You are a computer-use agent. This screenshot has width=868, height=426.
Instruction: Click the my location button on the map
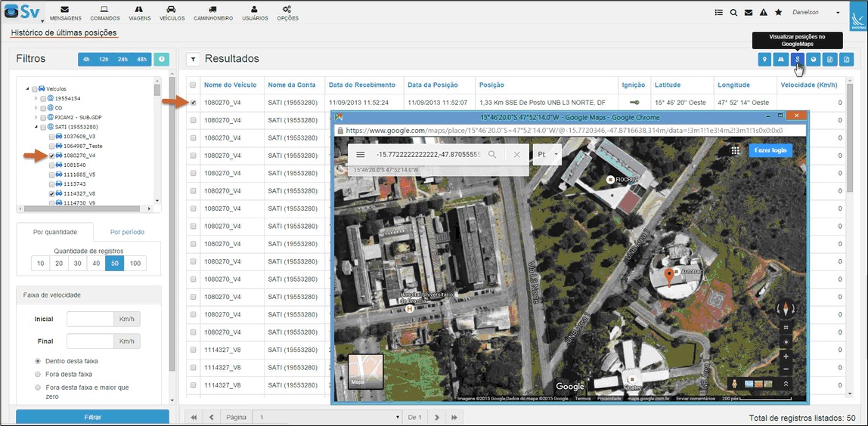click(x=786, y=342)
